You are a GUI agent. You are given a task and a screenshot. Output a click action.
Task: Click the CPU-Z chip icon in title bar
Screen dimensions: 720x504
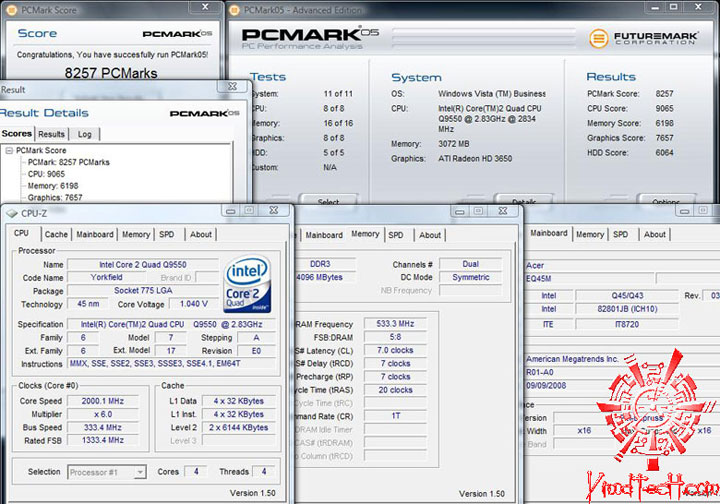(12, 213)
